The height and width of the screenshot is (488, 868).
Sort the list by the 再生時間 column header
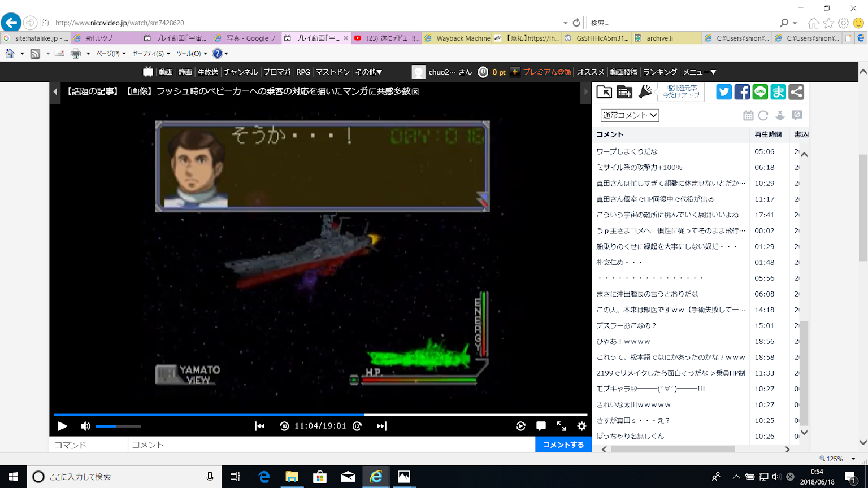click(x=769, y=134)
